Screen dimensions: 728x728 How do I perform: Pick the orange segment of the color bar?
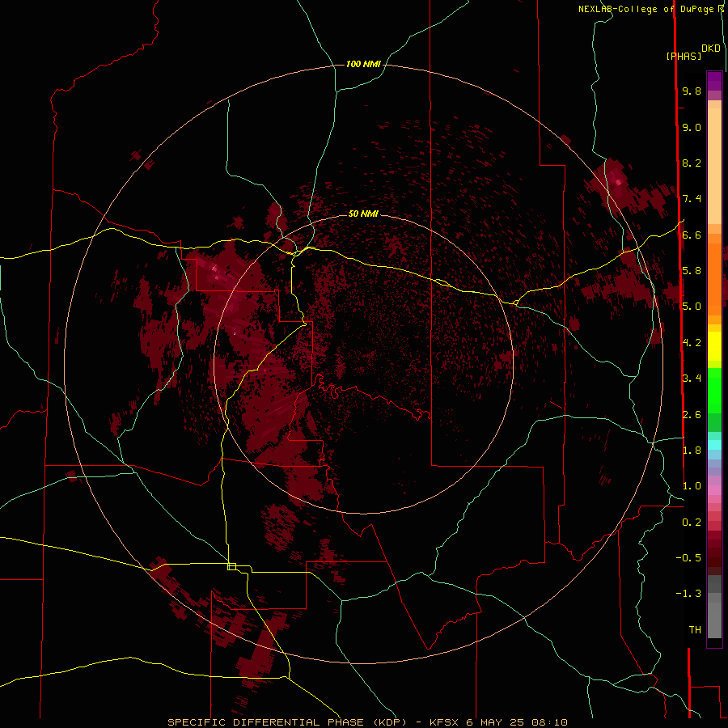point(714,278)
